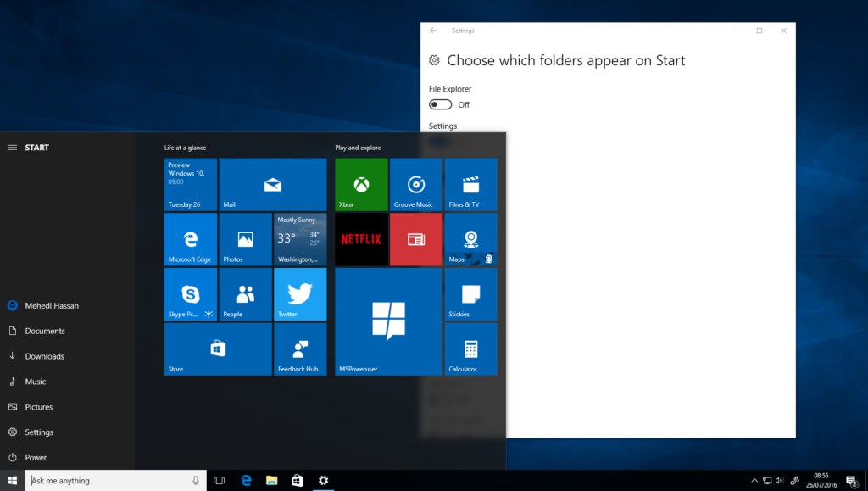Image resolution: width=868 pixels, height=491 pixels.
Task: Launch the Xbox tile
Action: 361,184
